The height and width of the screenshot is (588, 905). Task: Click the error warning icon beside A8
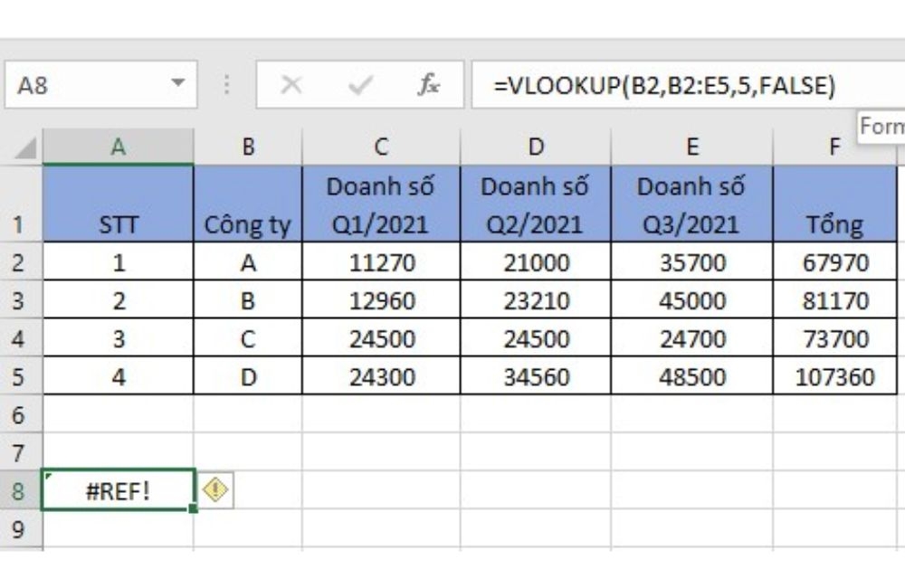216,490
